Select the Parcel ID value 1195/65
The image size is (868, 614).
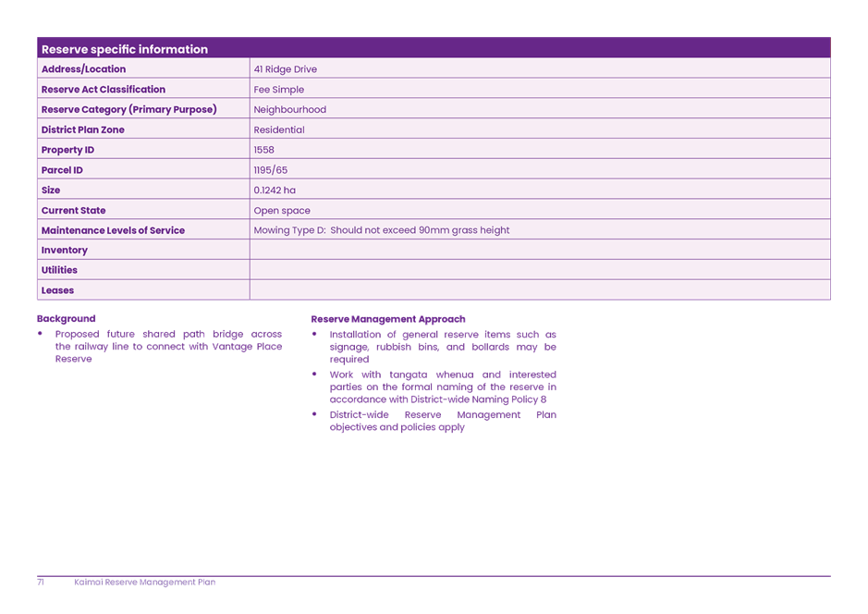tap(268, 169)
